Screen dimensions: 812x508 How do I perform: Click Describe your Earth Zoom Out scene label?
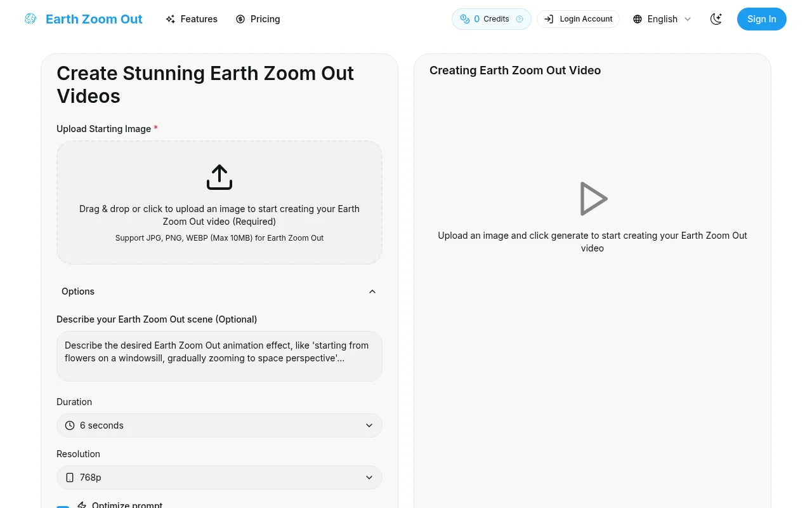click(157, 319)
